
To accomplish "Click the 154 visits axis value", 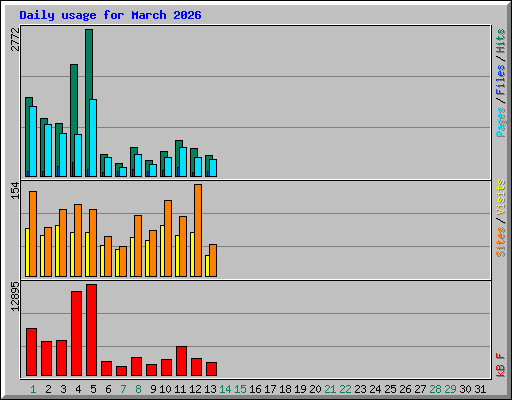I will click(15, 190).
